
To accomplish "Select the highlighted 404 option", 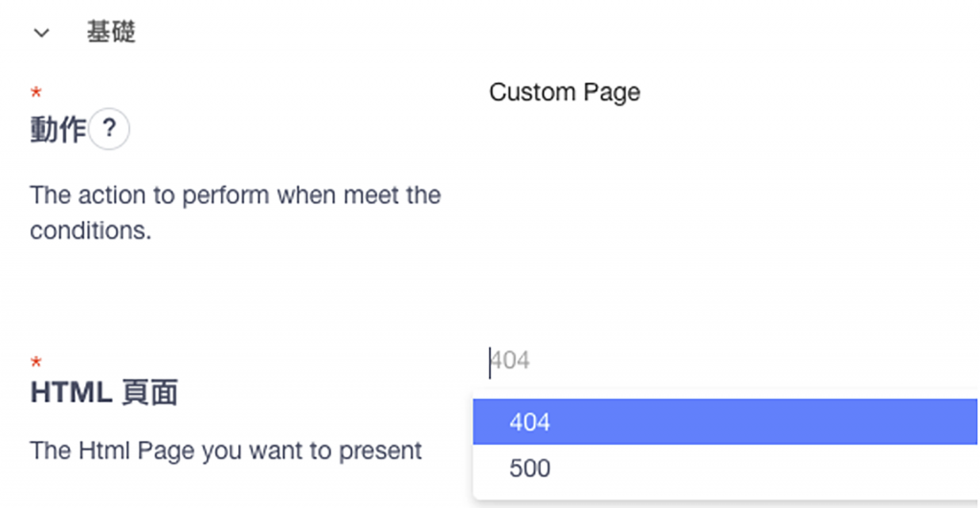I will coord(529,422).
